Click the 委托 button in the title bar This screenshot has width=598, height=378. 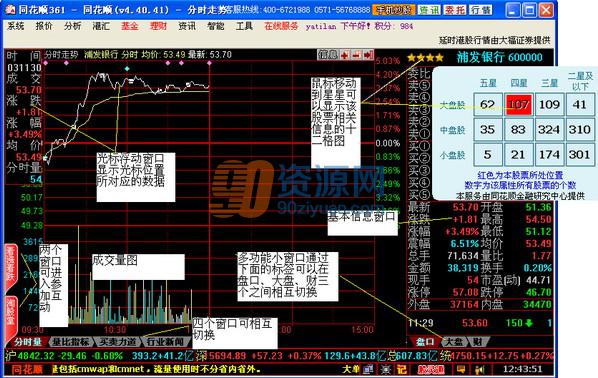pyautogui.click(x=454, y=10)
